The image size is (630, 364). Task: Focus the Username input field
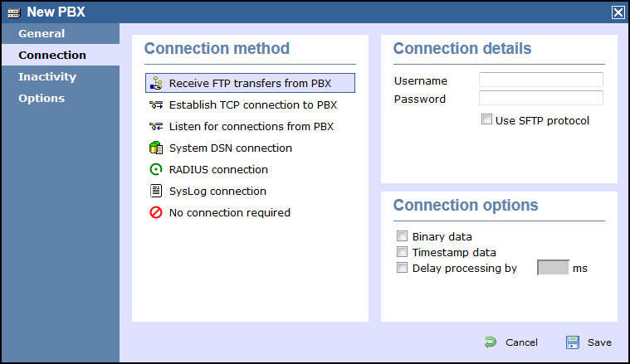click(540, 80)
